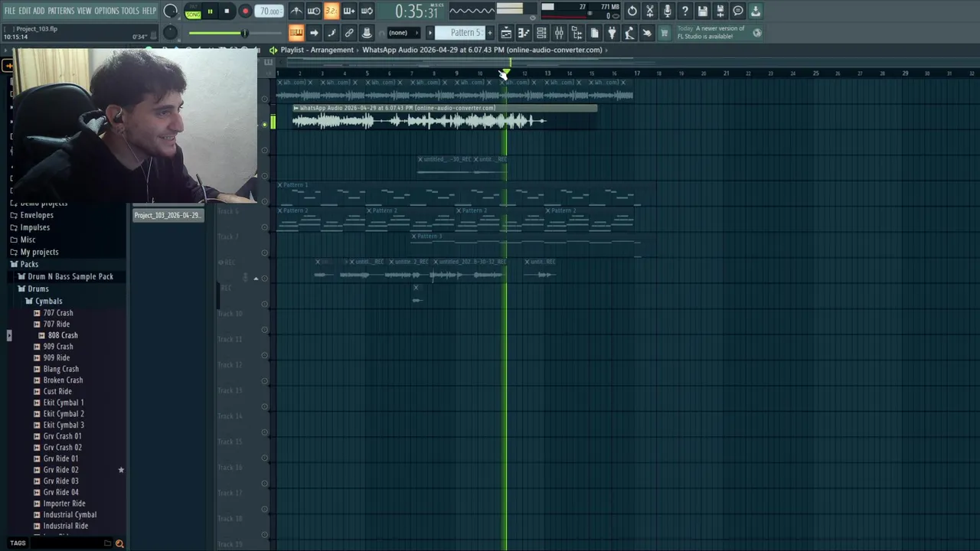Screen dimensions: 980x551
Task: Collapse the Packs folder
Action: 29,264
